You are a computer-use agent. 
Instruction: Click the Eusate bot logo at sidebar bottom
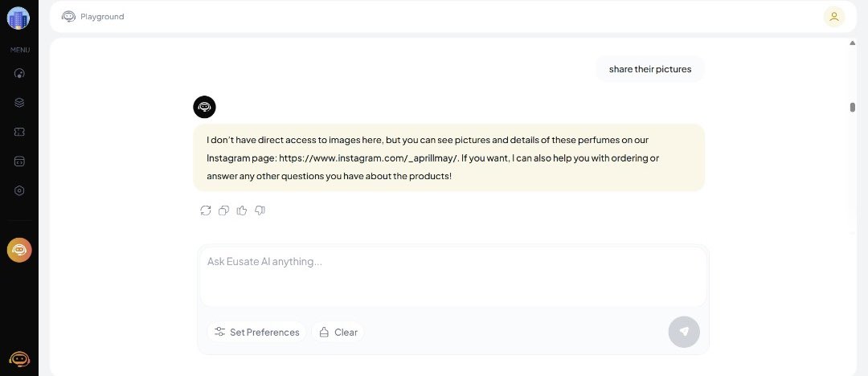(x=19, y=359)
